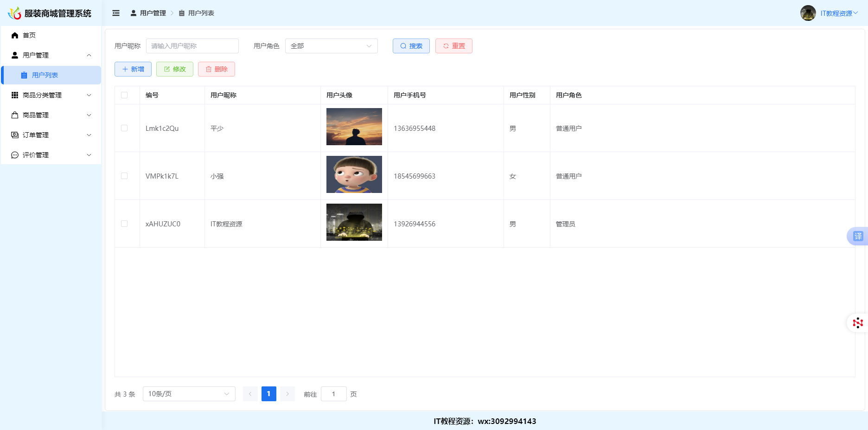Expand the 商品分类管理 menu chevron
Viewport: 868px width, 430px height.
pyautogui.click(x=89, y=95)
